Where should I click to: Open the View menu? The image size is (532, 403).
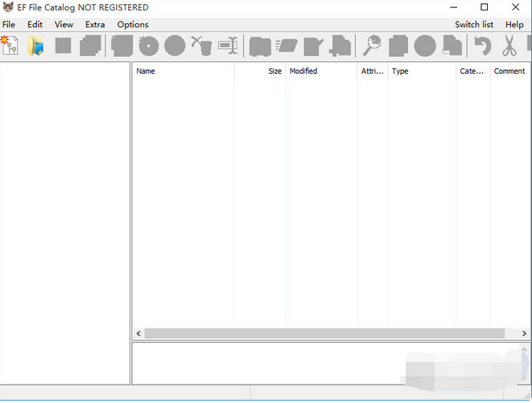coord(64,24)
